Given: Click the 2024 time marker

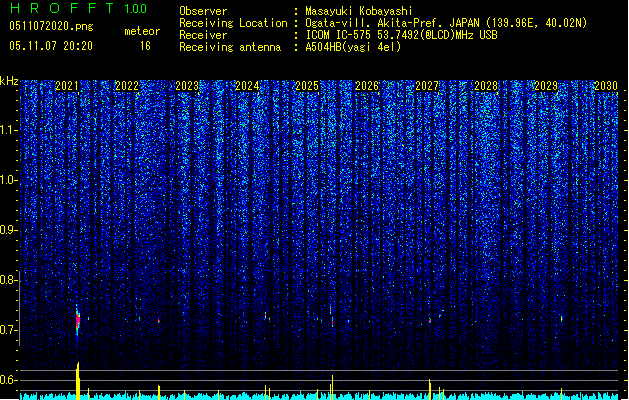Looking at the screenshot, I should click(247, 86).
